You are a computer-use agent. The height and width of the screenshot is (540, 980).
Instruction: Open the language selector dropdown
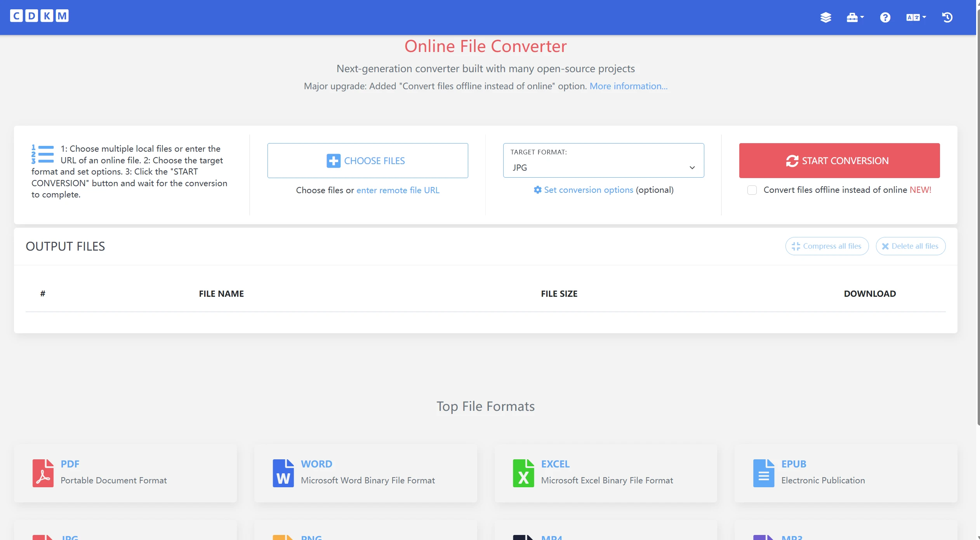916,17
